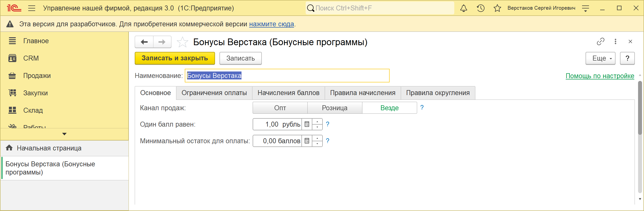Screen dimensions: 644x211
Task: Show hint for Канал продаж
Action: [x=422, y=107]
